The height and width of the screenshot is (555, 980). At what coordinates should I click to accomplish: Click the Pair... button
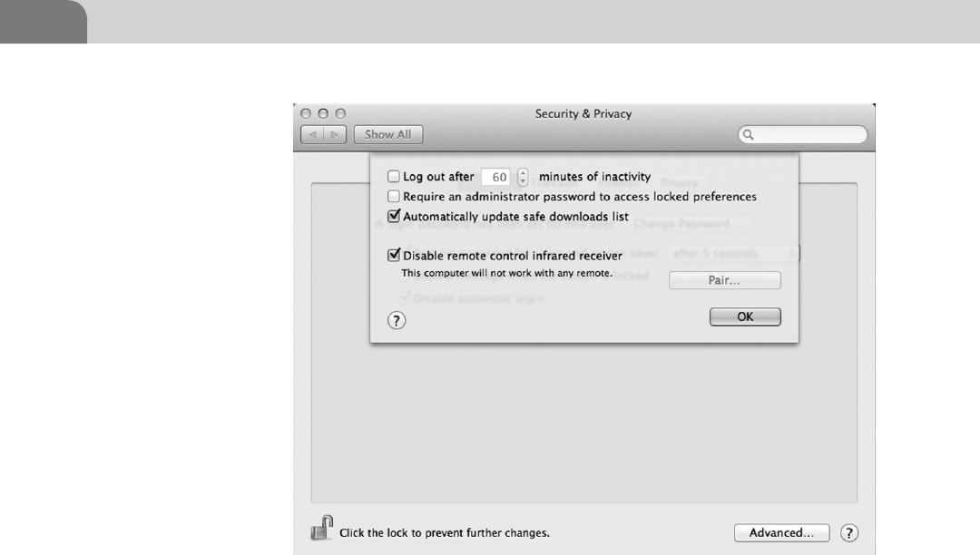click(724, 280)
